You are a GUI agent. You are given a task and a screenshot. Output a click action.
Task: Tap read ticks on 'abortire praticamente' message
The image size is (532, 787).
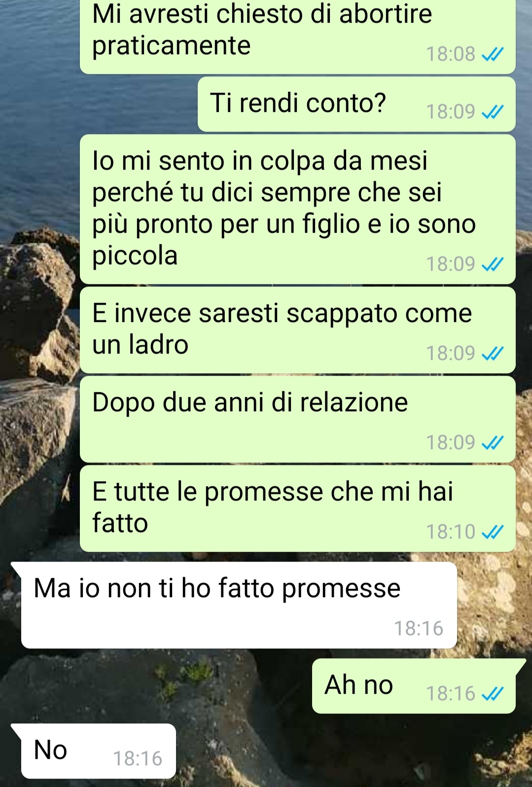pyautogui.click(x=492, y=54)
